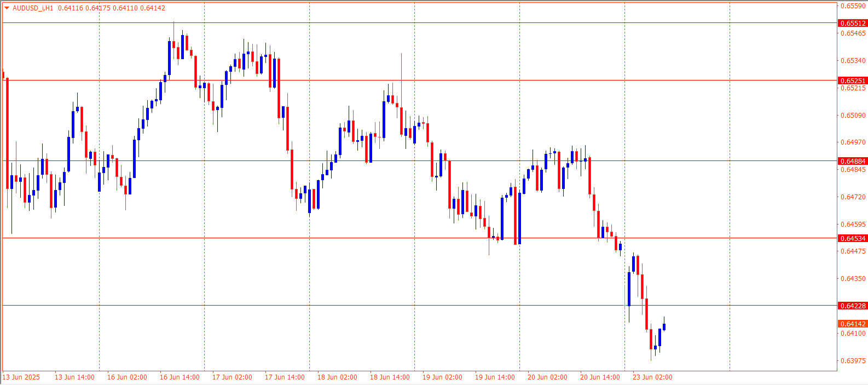868x385 pixels.
Task: Select the red 0.65251 price level label
Action: click(x=853, y=81)
